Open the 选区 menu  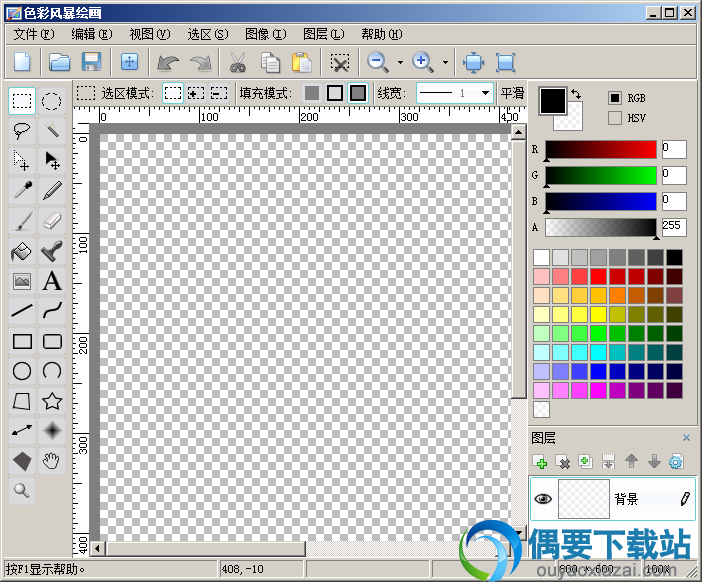pos(208,34)
